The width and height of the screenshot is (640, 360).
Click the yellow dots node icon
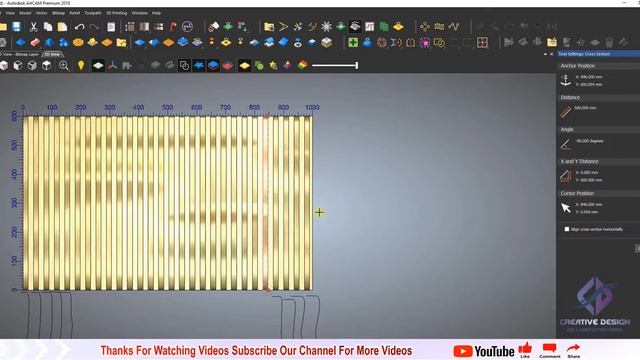click(425, 27)
